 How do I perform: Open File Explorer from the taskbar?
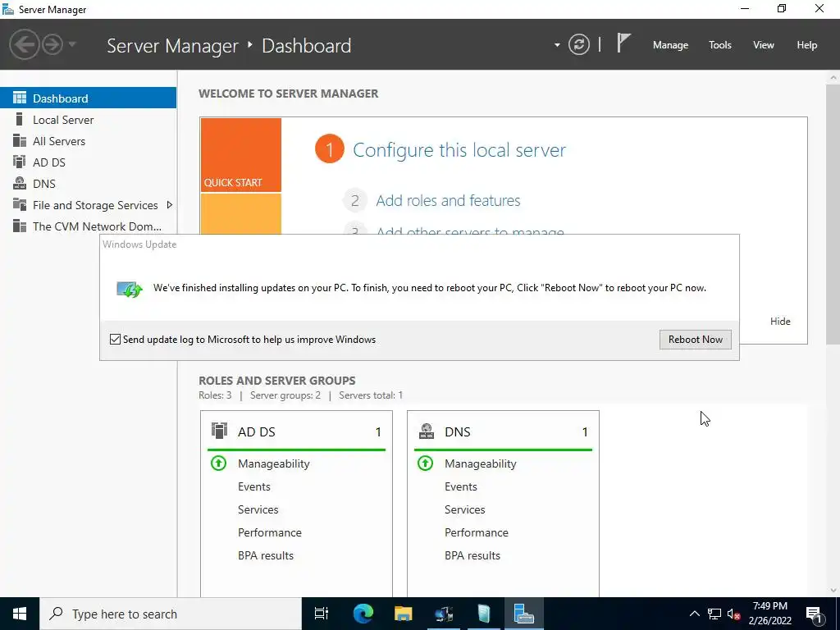point(404,614)
